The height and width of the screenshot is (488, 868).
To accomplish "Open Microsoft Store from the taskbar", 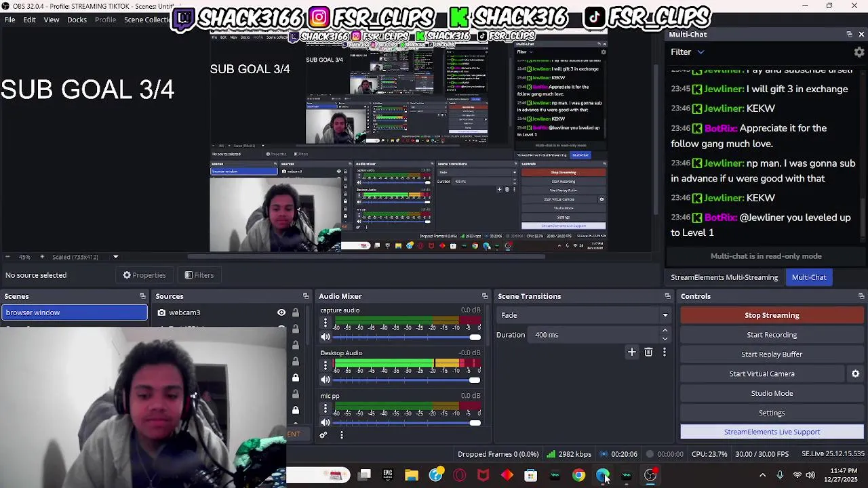I will [531, 475].
